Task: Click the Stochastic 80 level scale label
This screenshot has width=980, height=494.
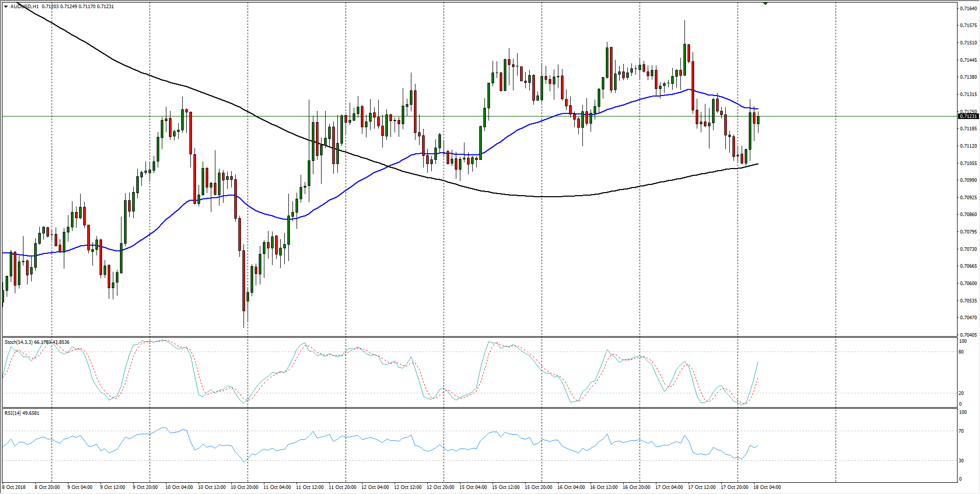Action: [x=962, y=352]
